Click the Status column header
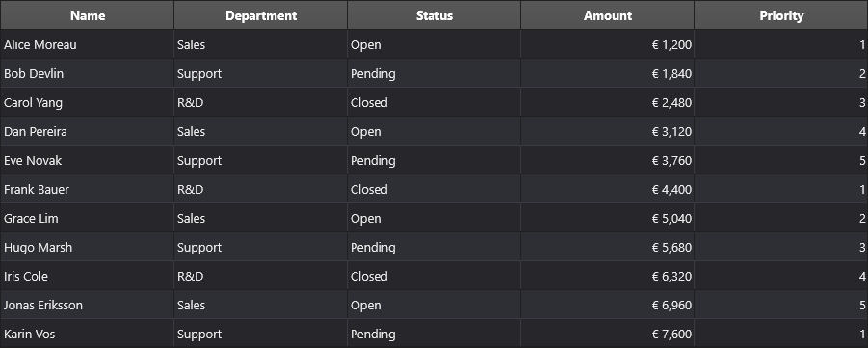The image size is (868, 348). (x=434, y=15)
